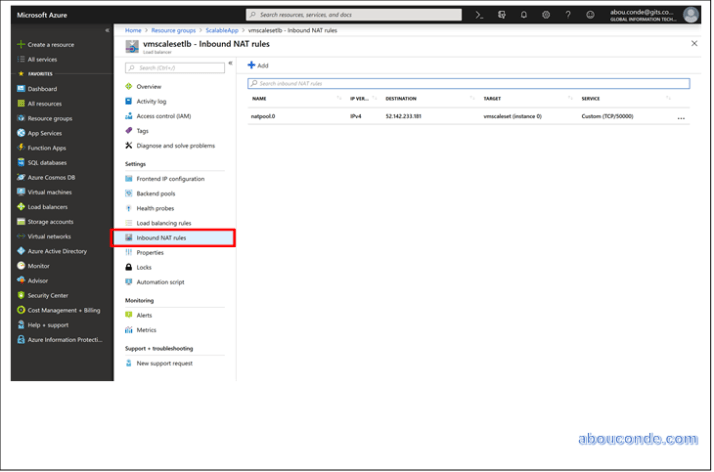Click the ScalableApp breadcrumb link
The image size is (714, 472).
pos(223,31)
